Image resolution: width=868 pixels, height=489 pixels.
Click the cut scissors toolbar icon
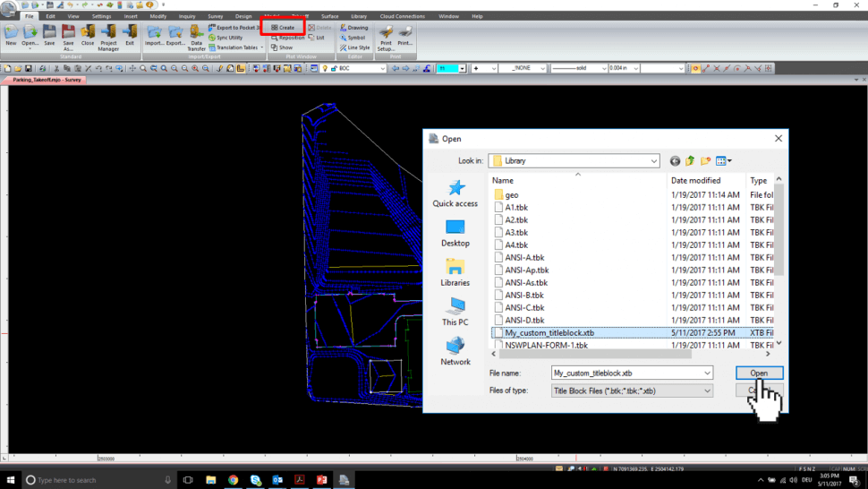point(55,69)
